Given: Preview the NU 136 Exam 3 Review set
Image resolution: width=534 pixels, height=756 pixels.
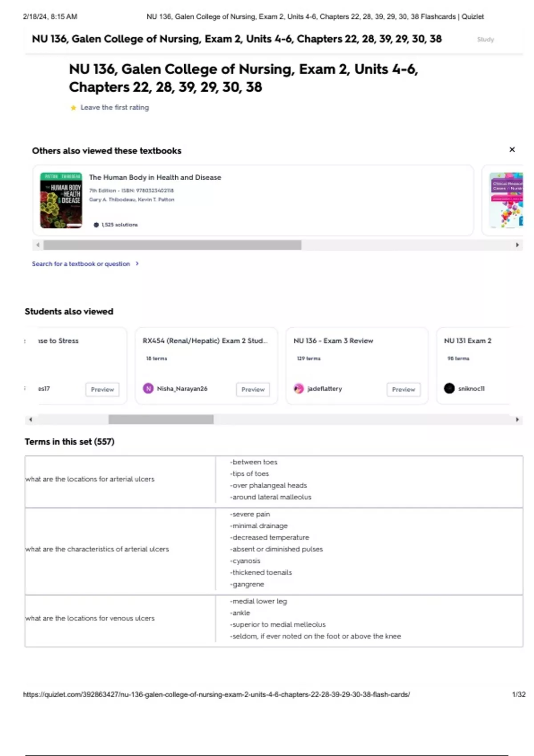Looking at the screenshot, I should 403,389.
